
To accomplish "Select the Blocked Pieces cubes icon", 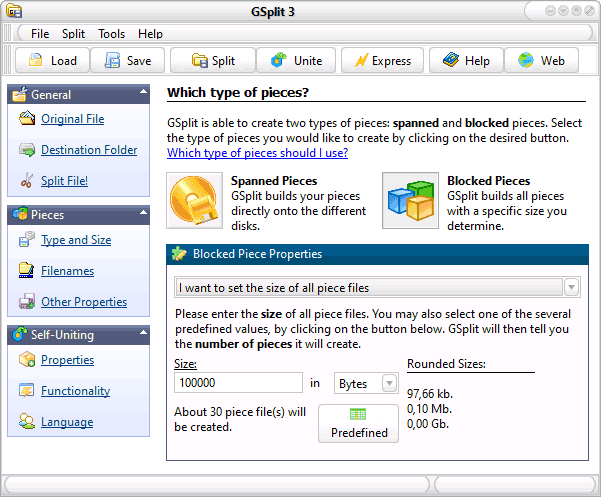I will click(x=411, y=200).
